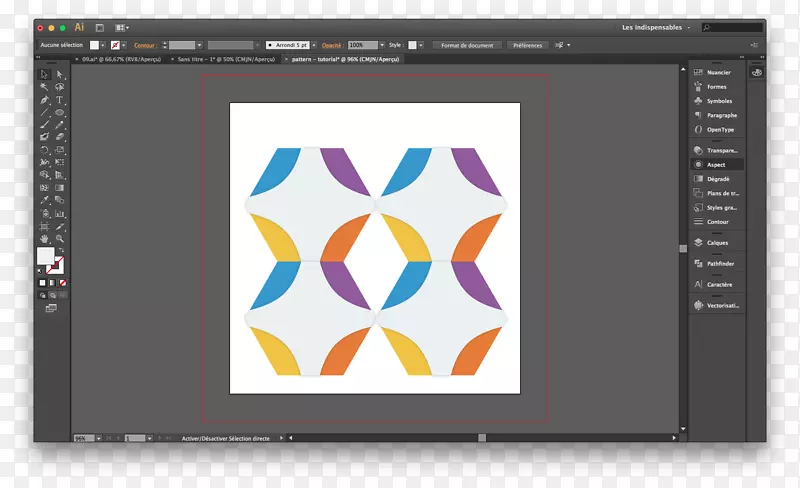Pick the Direct Selection white arrow tool
Screen dimensions: 800x488
coord(60,75)
